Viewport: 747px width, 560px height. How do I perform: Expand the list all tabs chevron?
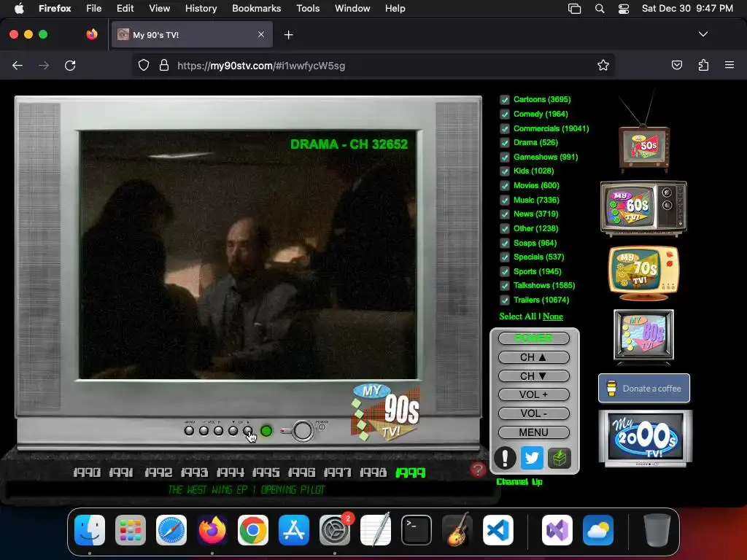click(x=703, y=34)
